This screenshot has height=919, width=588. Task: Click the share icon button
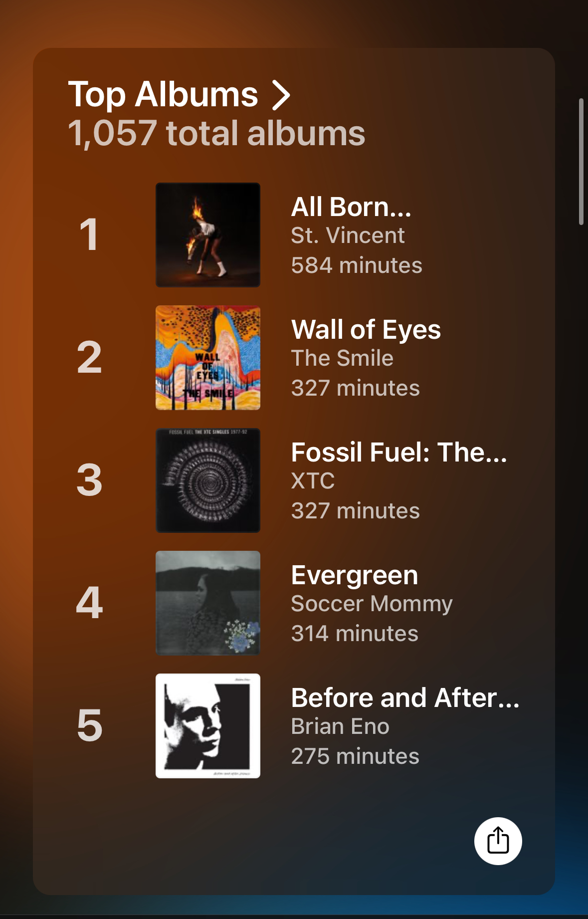click(x=498, y=841)
